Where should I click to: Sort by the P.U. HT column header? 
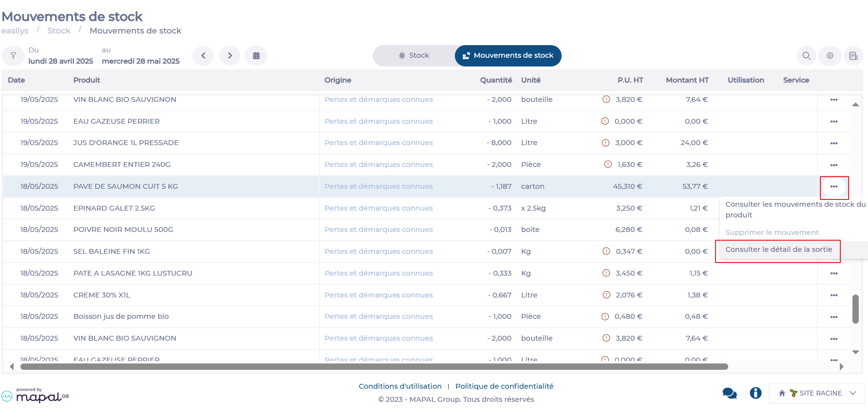click(x=630, y=80)
